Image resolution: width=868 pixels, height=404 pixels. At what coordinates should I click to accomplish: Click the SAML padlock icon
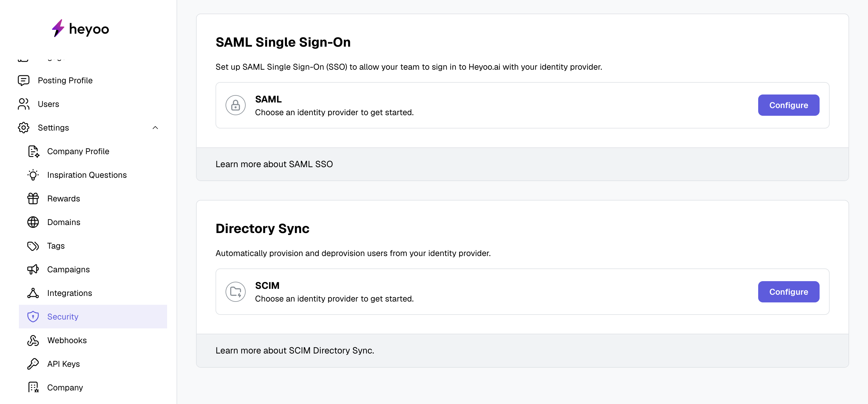236,105
